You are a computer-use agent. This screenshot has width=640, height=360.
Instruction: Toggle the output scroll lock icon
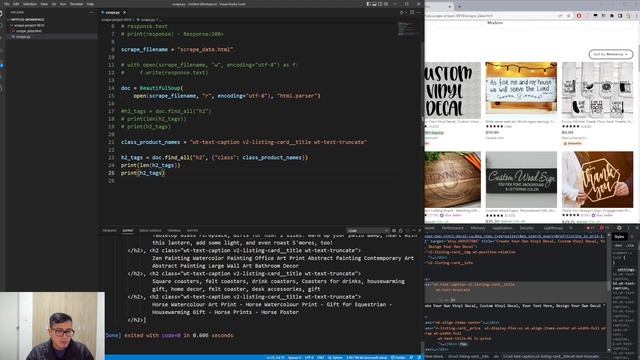[x=400, y=231]
